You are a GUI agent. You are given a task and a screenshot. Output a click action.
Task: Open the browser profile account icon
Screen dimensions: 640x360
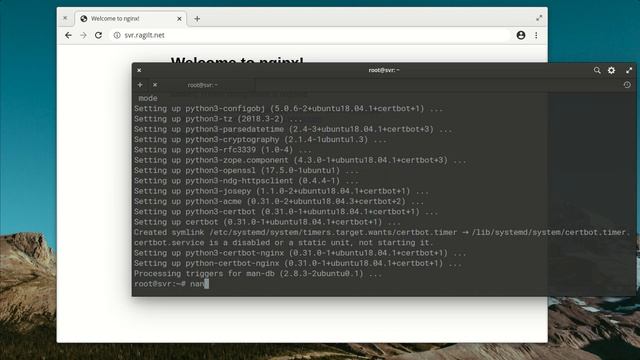(521, 35)
